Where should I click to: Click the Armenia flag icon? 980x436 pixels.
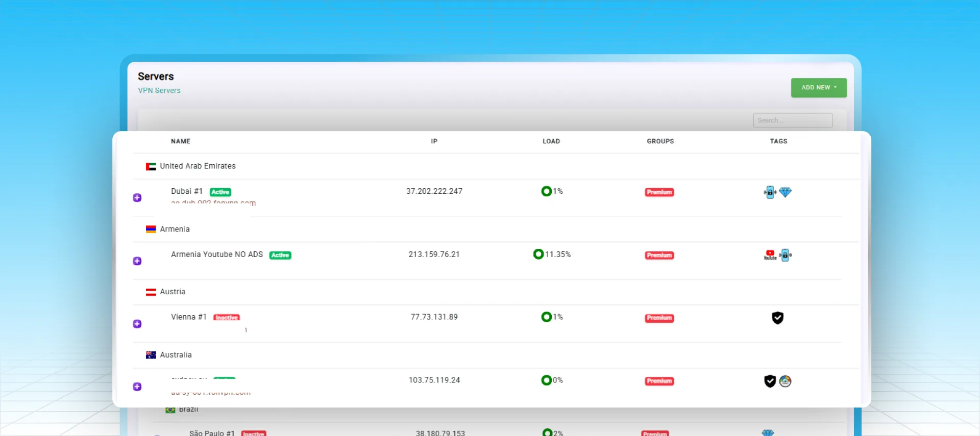tap(151, 229)
